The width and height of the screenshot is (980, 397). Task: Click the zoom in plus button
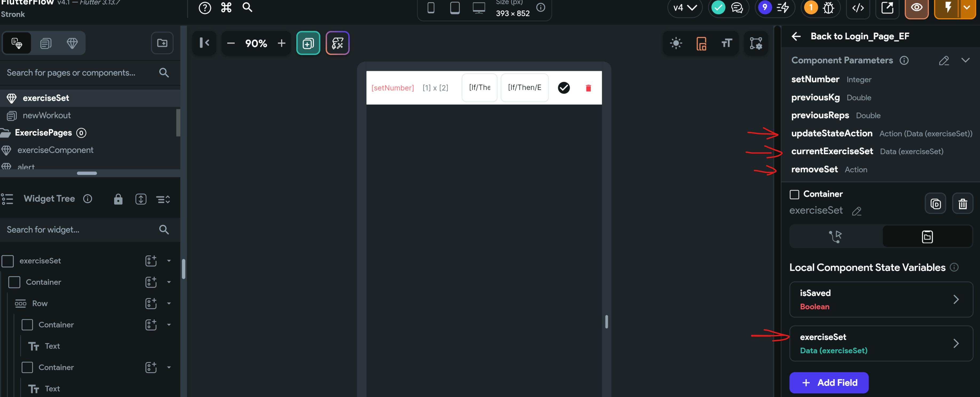[x=281, y=43]
